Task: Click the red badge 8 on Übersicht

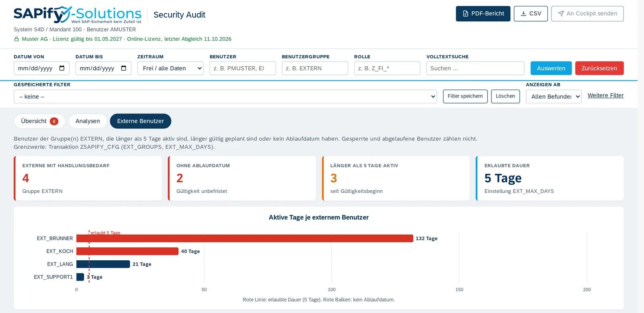Action: (x=54, y=121)
